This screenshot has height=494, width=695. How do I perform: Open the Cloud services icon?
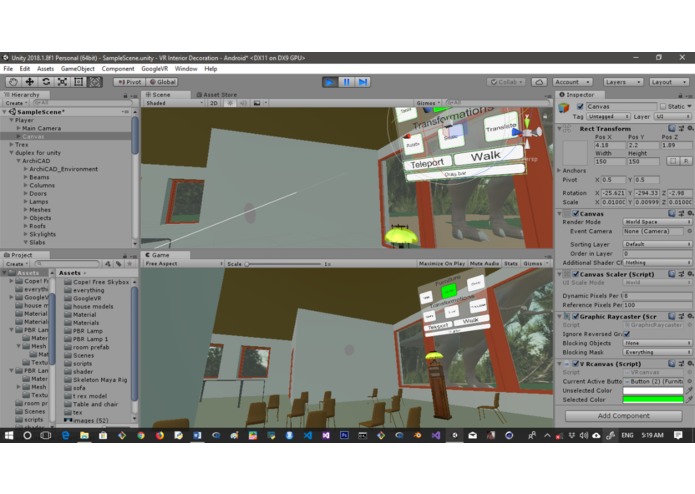pos(539,82)
